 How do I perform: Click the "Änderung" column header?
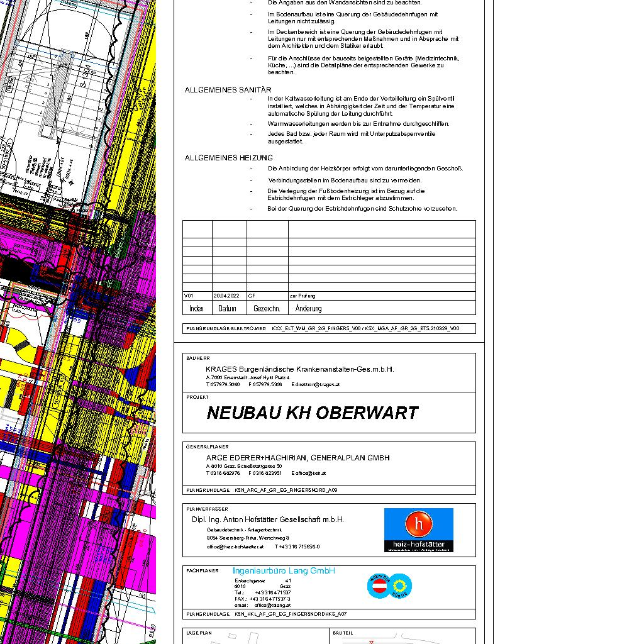pos(308,308)
